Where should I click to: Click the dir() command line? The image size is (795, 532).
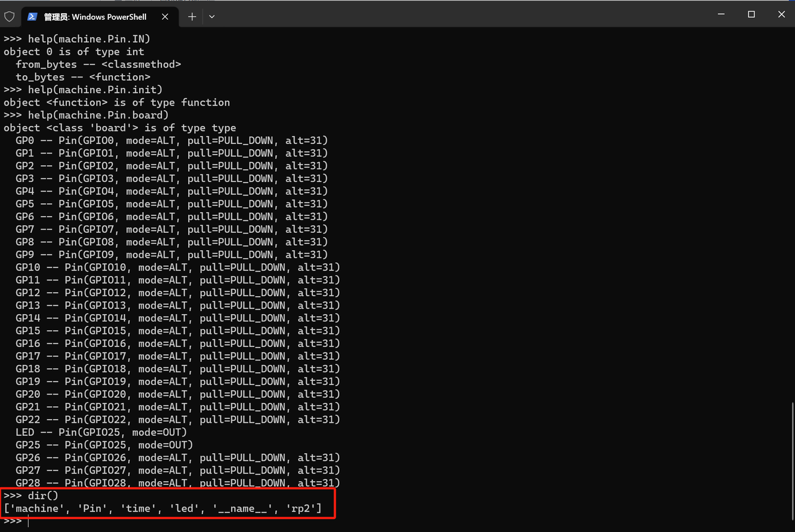coord(31,495)
